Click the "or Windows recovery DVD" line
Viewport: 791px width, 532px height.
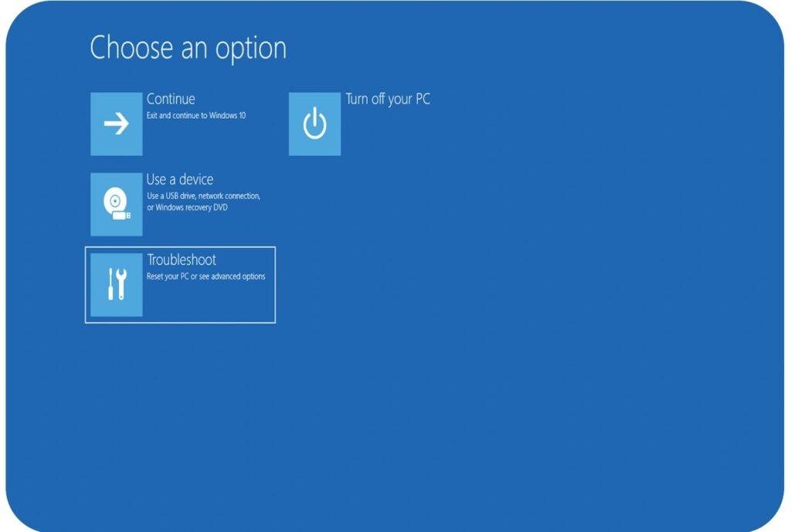click(x=187, y=207)
